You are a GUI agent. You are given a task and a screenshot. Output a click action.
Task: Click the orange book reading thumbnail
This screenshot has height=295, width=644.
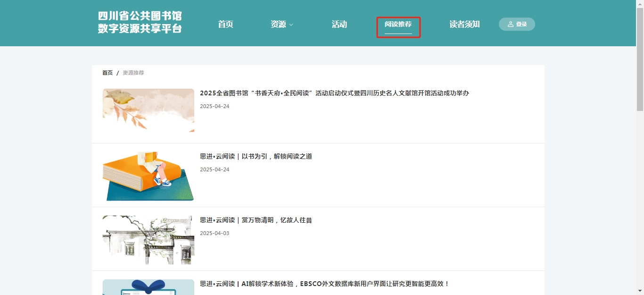[149, 176]
